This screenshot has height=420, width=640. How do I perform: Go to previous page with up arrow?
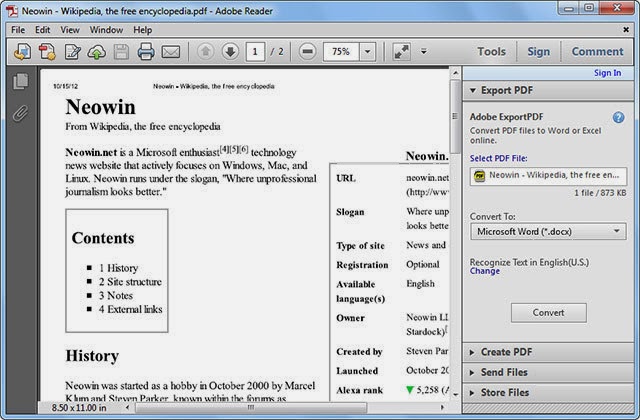point(206,51)
